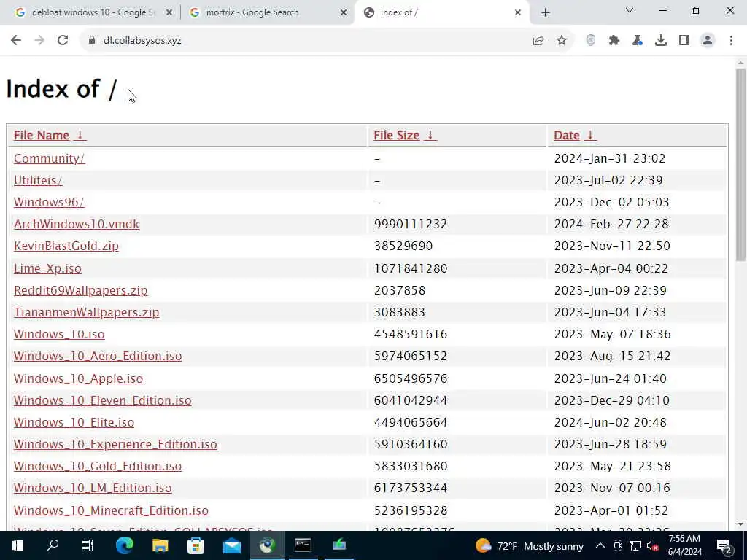Click date 2024-Jun-02 20:48
747x560 pixels.
coord(611,422)
